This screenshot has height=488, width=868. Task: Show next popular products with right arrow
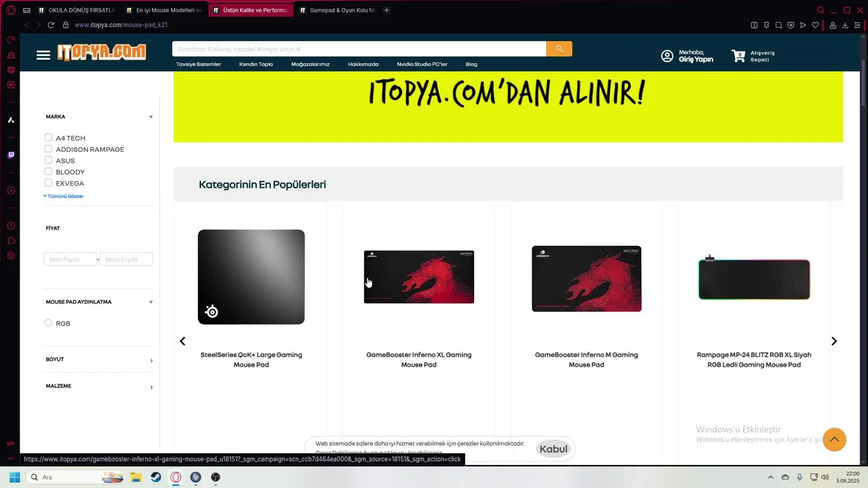pos(834,341)
